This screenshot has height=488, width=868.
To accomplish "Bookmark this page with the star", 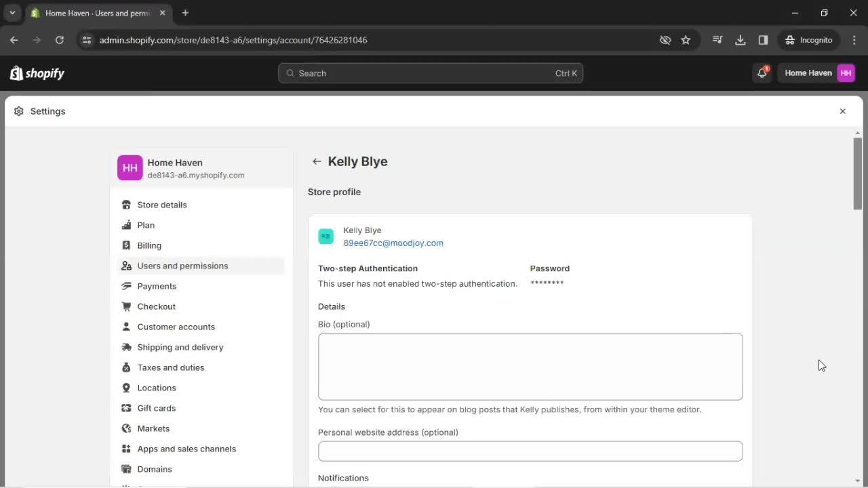I will [686, 40].
